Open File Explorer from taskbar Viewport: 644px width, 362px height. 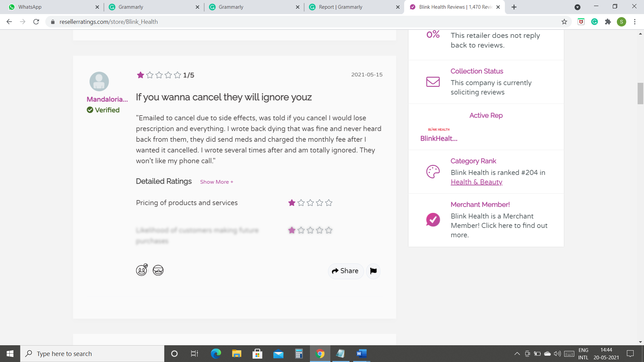click(236, 354)
